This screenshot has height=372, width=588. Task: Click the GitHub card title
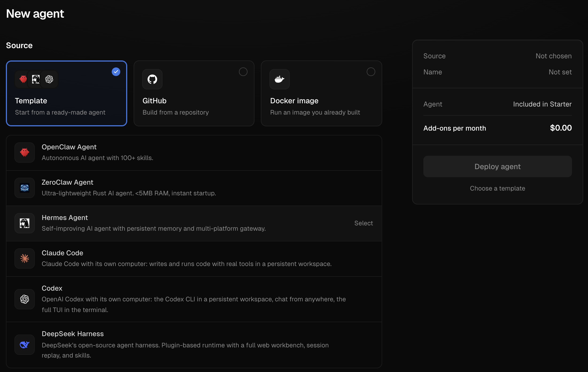point(154,101)
